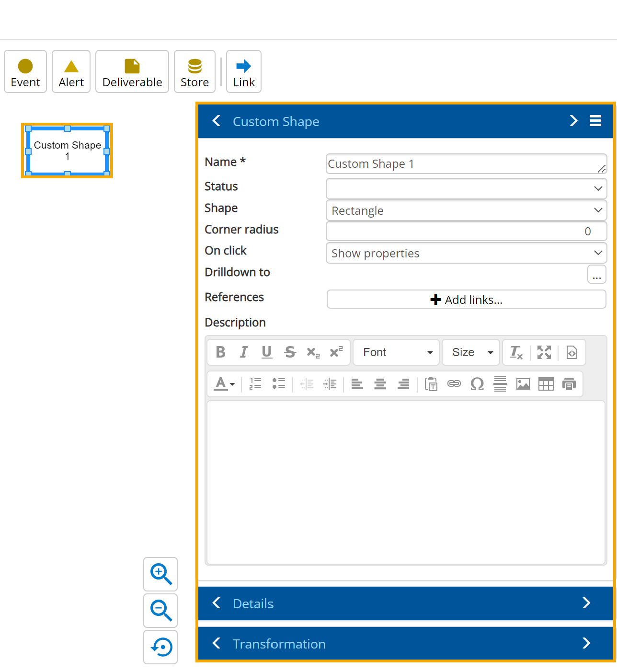Screen dimensions: 617x672
Task: Insert image in description editor
Action: (x=523, y=384)
